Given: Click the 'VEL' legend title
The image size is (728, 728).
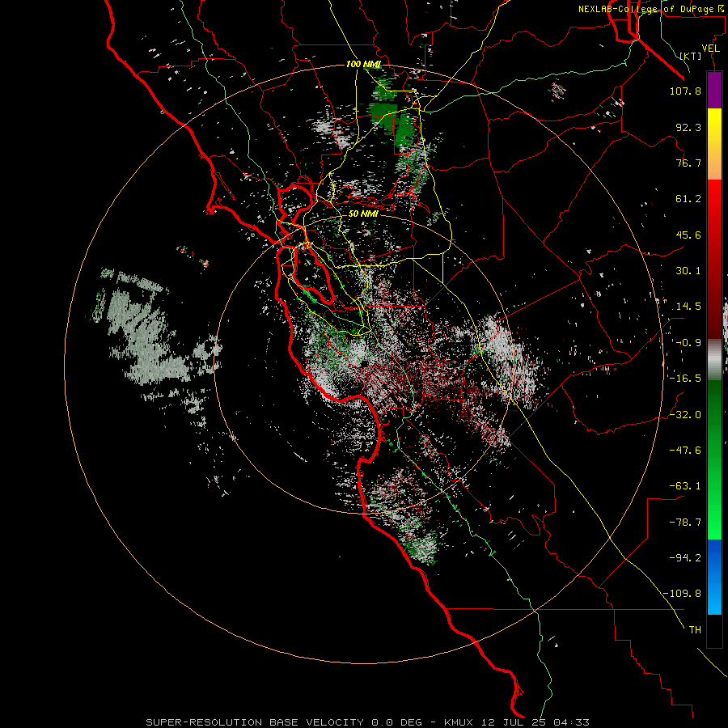Looking at the screenshot, I should tap(710, 49).
